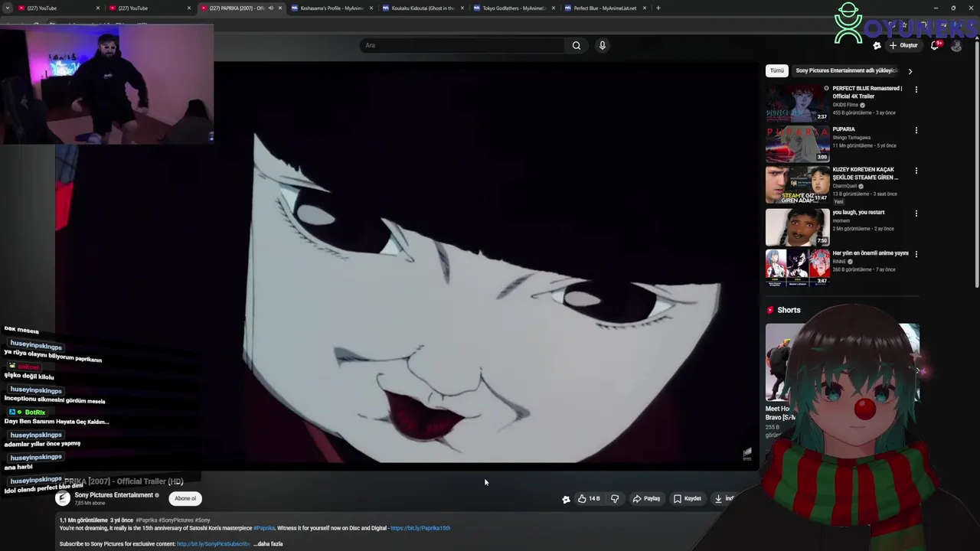Viewport: 980px width, 551px height.
Task: Click the Paylaş share button
Action: click(x=646, y=499)
